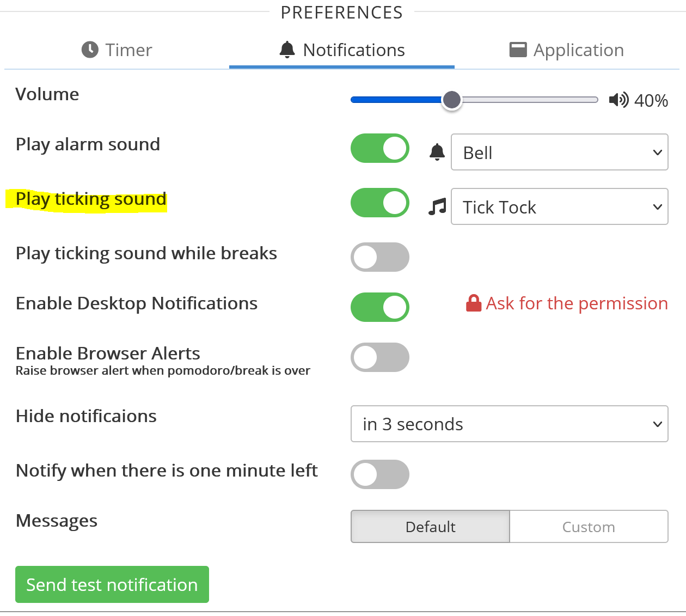Click the window icon on Application tab
686x616 pixels.
(x=518, y=50)
